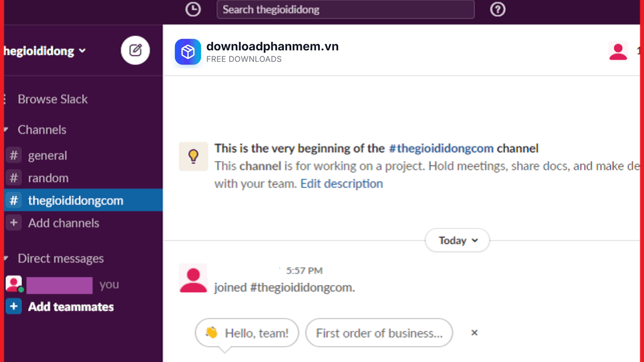This screenshot has width=644, height=362.
Task: Click the help question mark icon
Action: pyautogui.click(x=498, y=9)
